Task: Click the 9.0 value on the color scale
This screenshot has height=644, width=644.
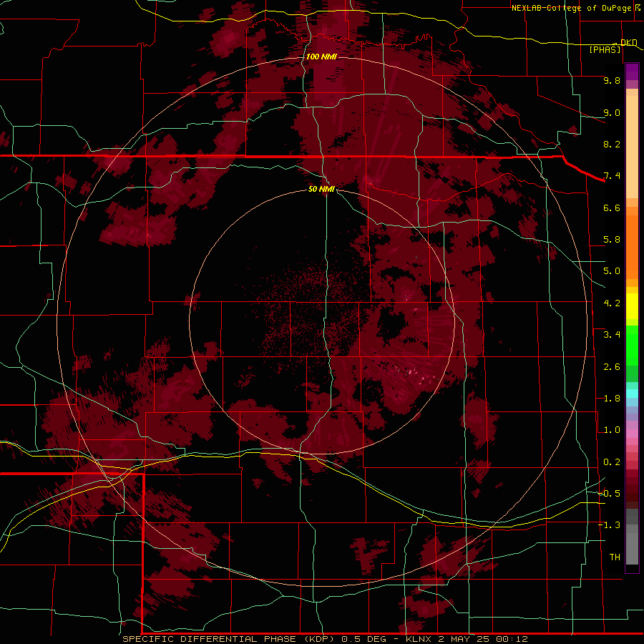Action: [612, 112]
